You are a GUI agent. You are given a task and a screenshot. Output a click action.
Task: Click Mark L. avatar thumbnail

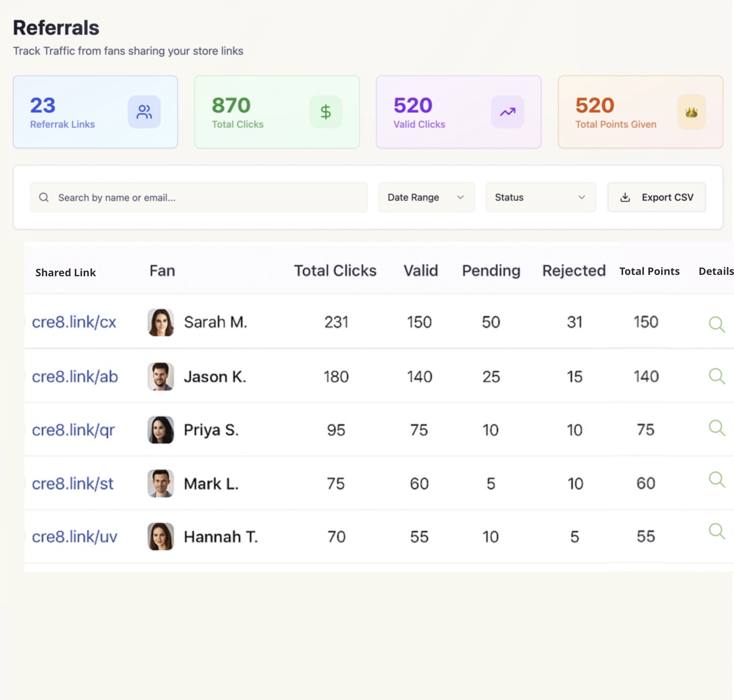[161, 484]
